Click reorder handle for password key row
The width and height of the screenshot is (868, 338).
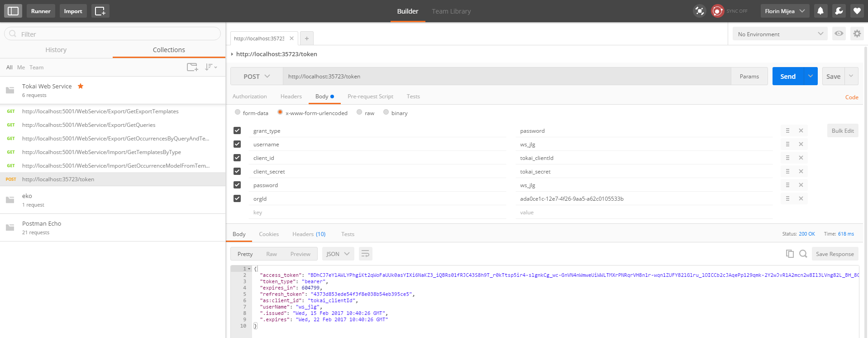point(787,185)
